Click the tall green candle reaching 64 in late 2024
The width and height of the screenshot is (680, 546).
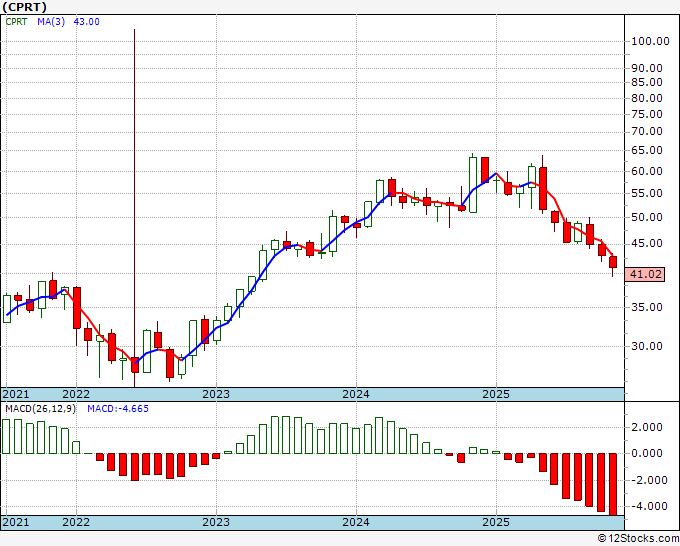[473, 185]
